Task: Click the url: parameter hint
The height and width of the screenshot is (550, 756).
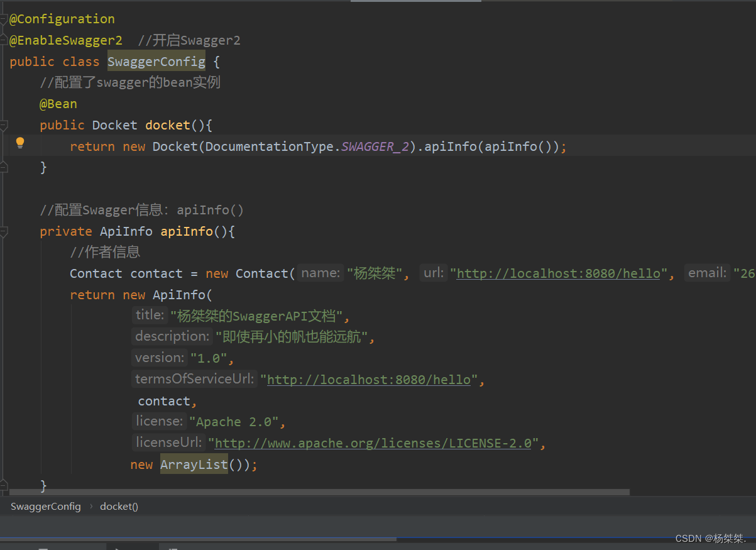Action: (x=434, y=273)
